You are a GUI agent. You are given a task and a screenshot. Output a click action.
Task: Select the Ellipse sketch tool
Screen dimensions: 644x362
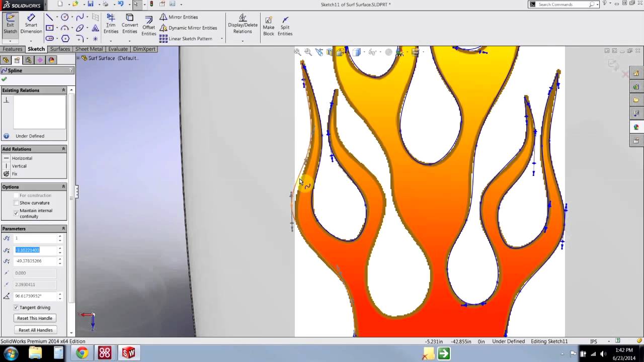point(80,28)
